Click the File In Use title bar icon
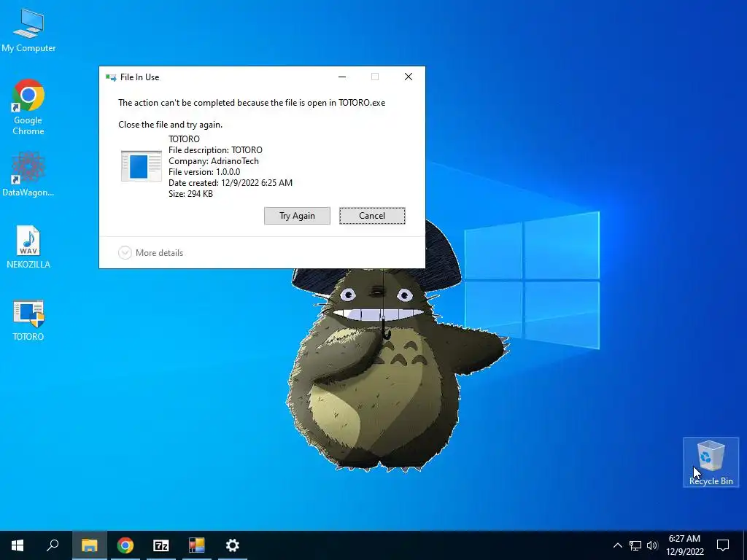This screenshot has width=747, height=560. (111, 77)
